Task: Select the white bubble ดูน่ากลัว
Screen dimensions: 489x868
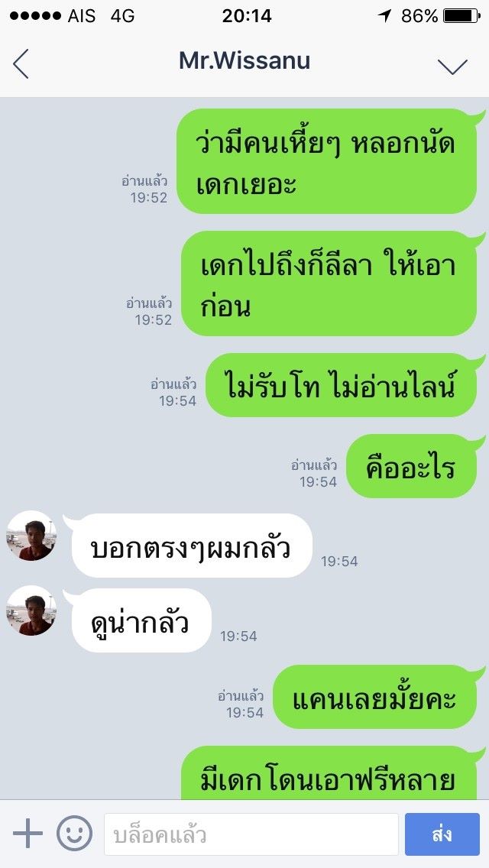Action: pos(142,620)
